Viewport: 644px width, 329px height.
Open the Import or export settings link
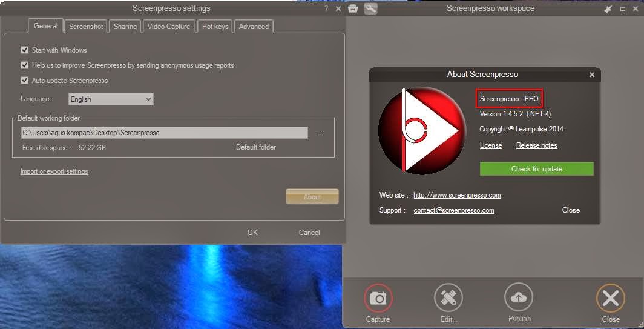(x=54, y=171)
